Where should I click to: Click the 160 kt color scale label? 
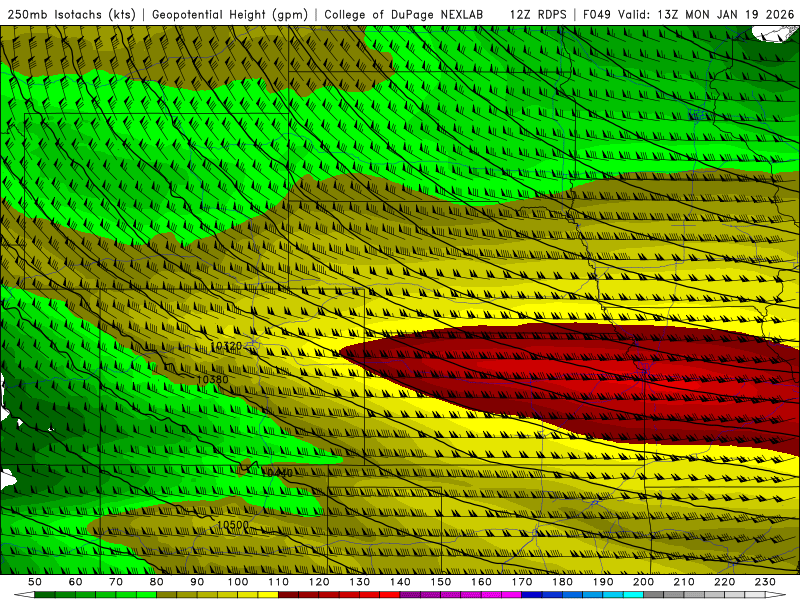point(481,582)
